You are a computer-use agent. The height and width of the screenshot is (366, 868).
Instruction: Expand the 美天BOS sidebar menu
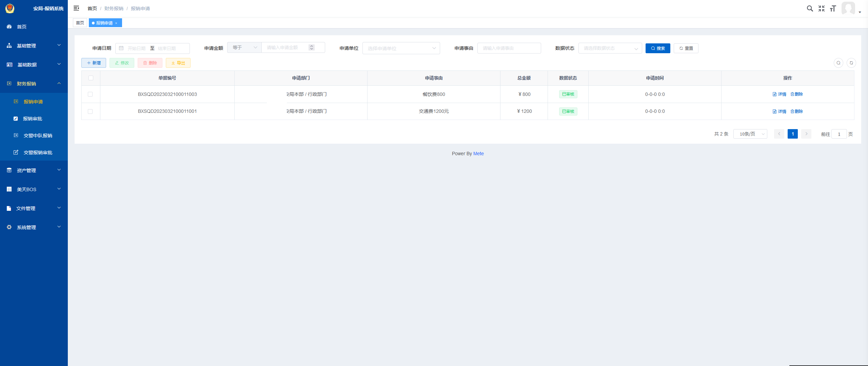pos(34,189)
